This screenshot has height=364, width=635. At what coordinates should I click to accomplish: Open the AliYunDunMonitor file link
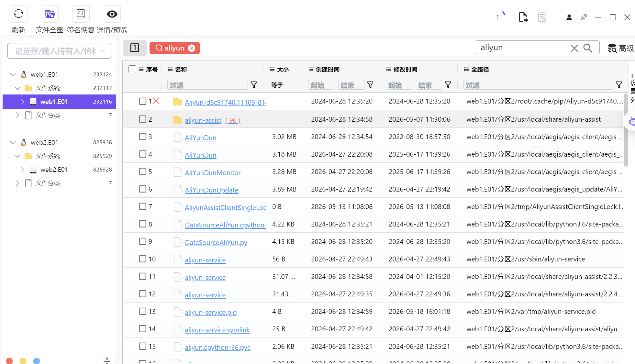click(x=213, y=172)
